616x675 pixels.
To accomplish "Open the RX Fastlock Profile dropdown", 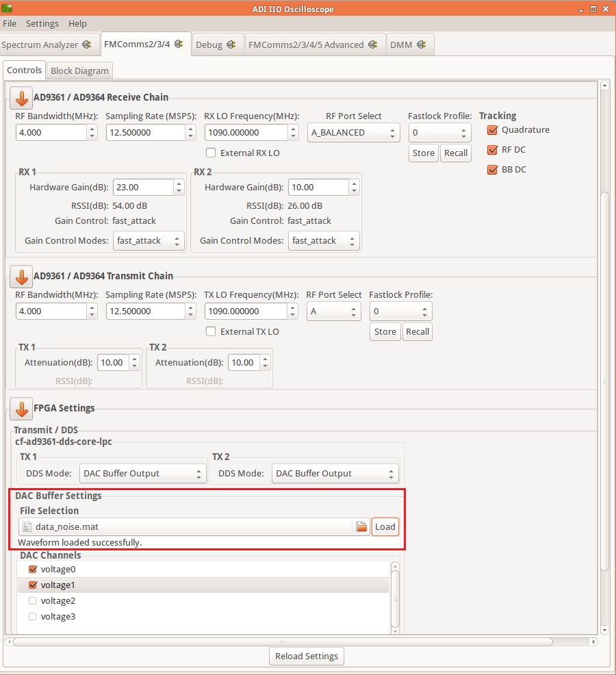I will pyautogui.click(x=439, y=133).
